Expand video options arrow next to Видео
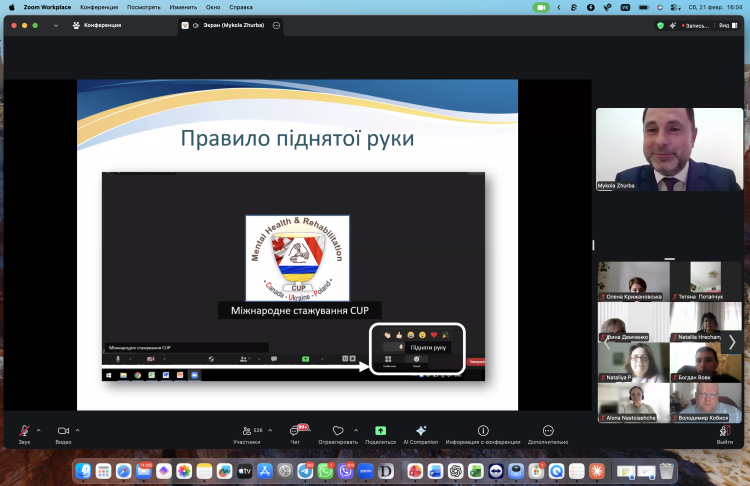This screenshot has width=750, height=486. click(78, 429)
